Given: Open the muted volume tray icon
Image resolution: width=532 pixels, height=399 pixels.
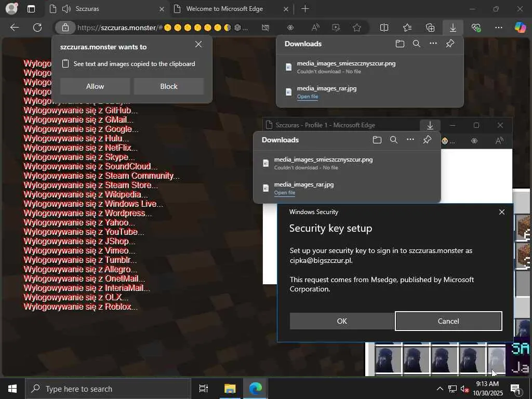Looking at the screenshot, I should pyautogui.click(x=465, y=389).
